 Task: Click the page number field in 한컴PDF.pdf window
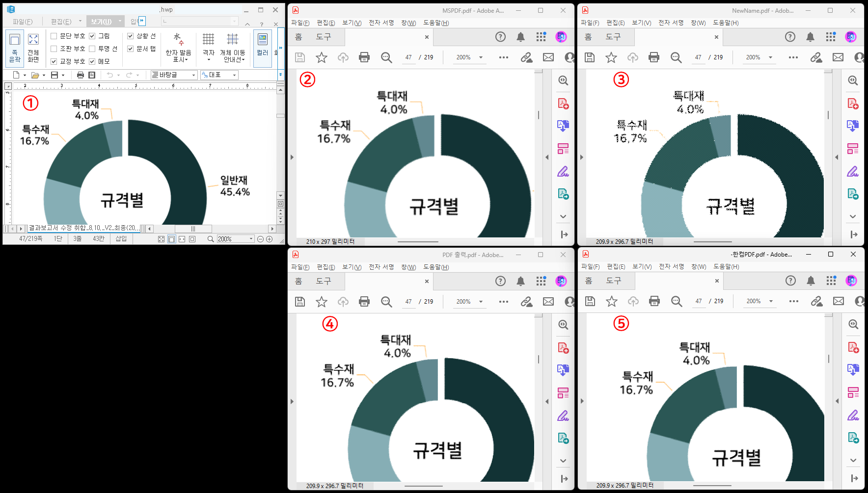(699, 301)
